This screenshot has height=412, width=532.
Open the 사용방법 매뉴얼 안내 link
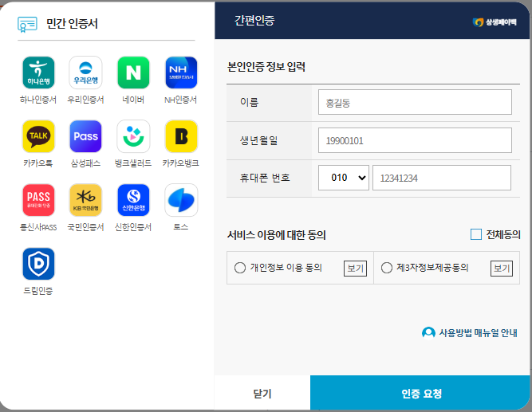click(x=478, y=333)
